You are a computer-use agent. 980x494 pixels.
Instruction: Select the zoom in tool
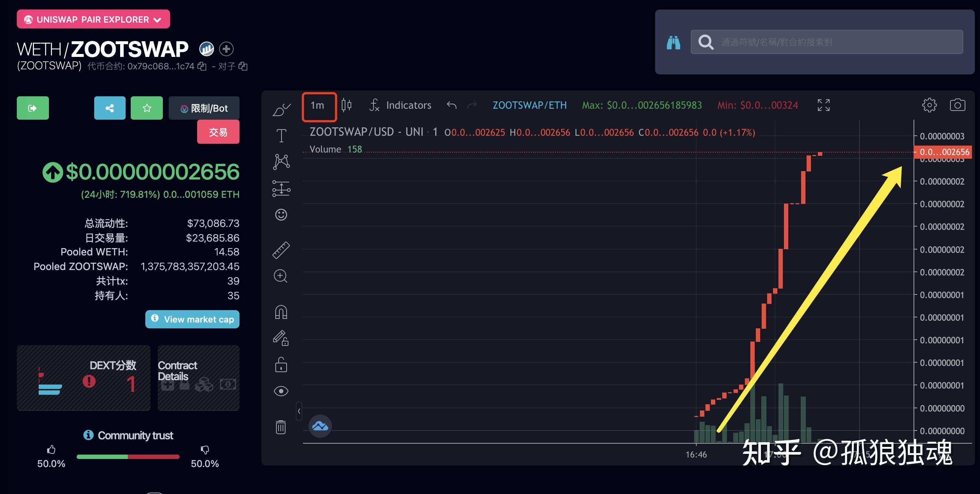point(281,276)
